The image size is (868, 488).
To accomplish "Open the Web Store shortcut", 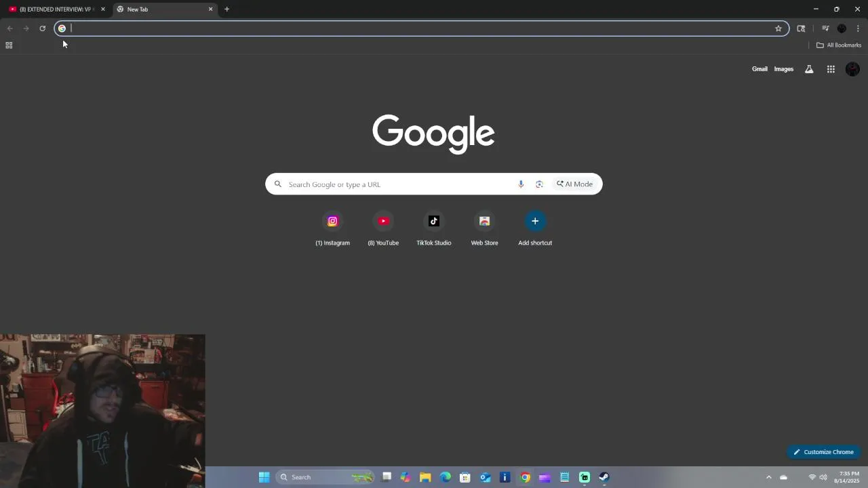I will point(484,229).
